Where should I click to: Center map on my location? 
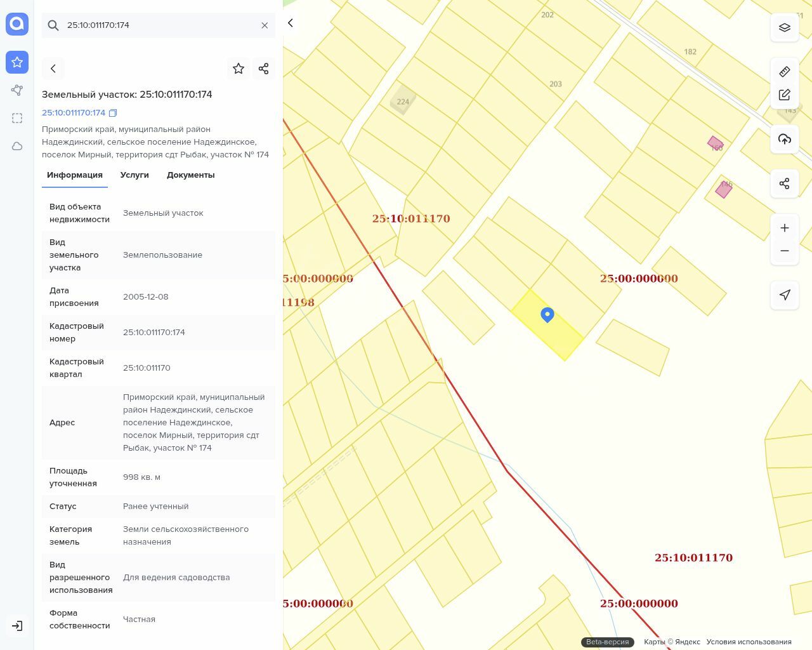tap(784, 295)
